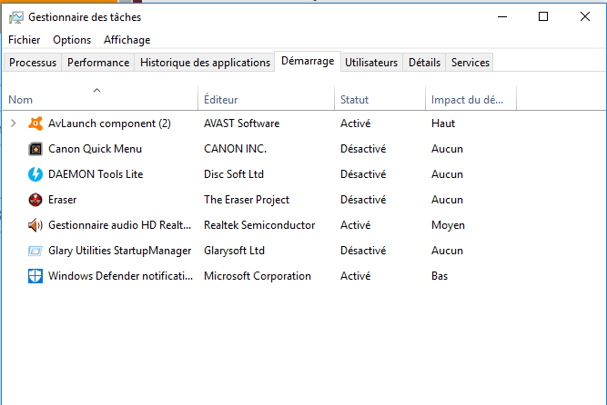Click Aucun impact of DAEMON Tools Lite
The image size is (607, 405).
(447, 174)
